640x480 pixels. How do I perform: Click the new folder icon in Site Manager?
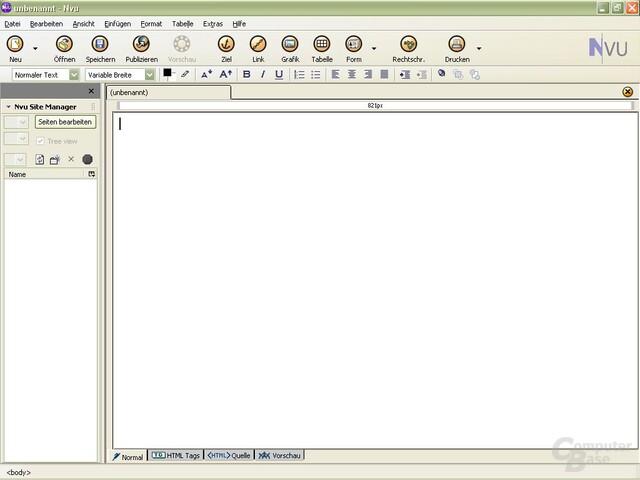pos(55,160)
